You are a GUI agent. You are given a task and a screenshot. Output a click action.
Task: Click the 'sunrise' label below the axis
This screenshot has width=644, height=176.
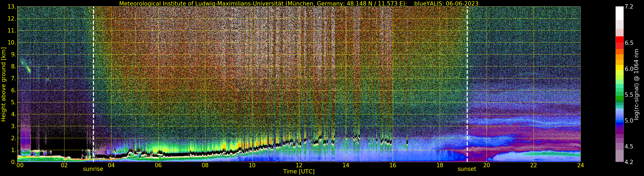[93, 169]
